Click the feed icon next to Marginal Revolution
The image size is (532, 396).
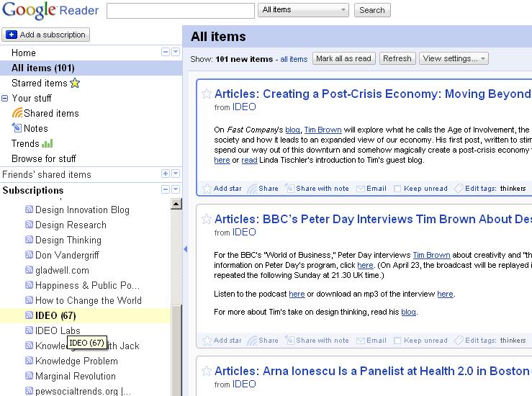coord(30,376)
